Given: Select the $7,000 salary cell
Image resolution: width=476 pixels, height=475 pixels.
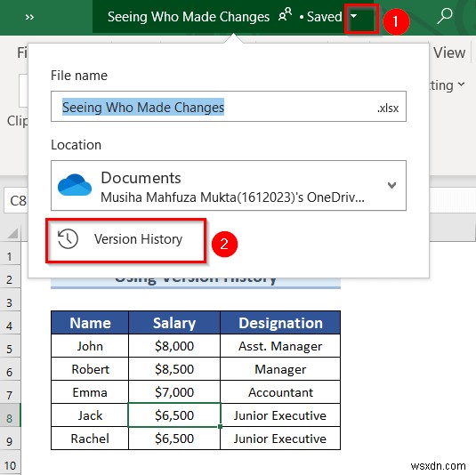Looking at the screenshot, I should [174, 392].
